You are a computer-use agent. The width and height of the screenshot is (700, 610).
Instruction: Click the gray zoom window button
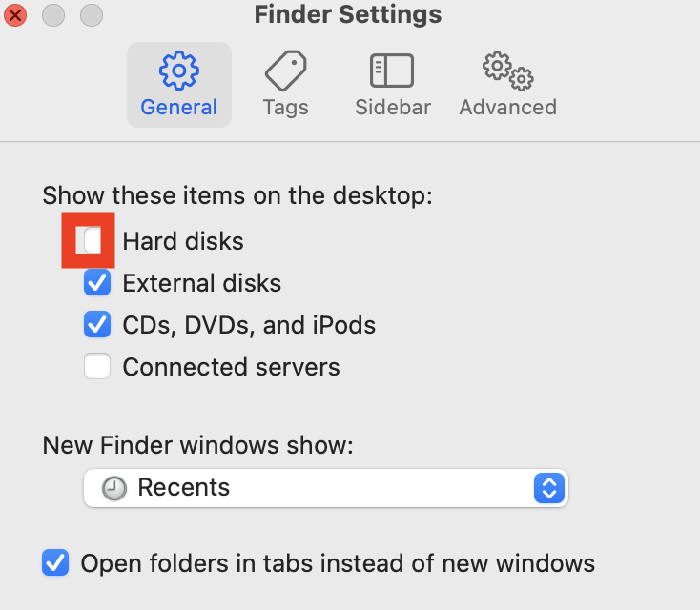(x=91, y=15)
